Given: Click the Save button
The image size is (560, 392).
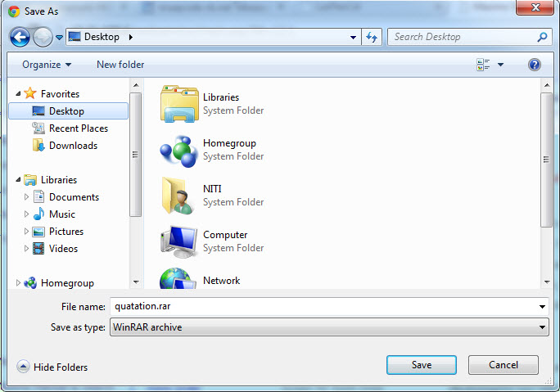Looking at the screenshot, I should pos(422,365).
